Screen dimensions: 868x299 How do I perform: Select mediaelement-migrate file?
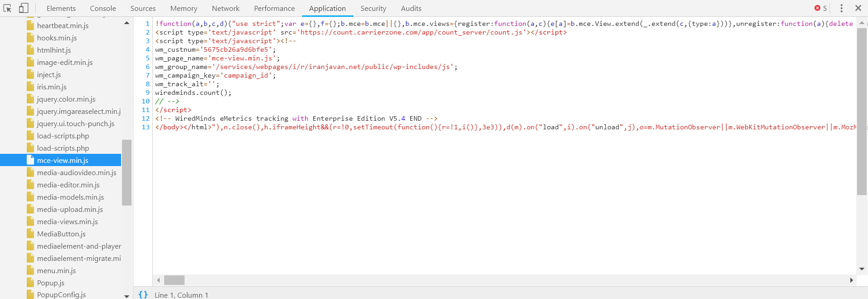pos(79,258)
